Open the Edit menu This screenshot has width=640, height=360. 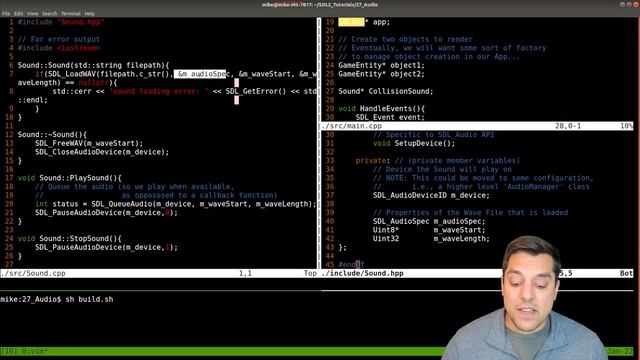(x=19, y=13)
